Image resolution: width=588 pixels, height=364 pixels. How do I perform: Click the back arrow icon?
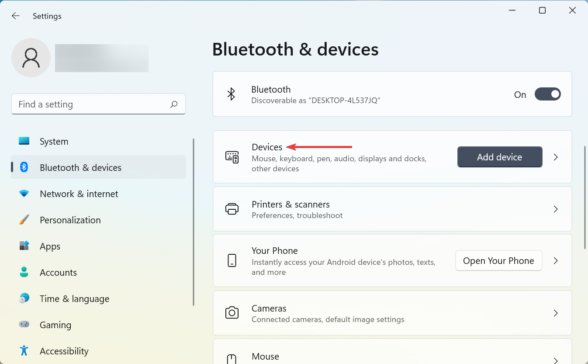tap(16, 16)
